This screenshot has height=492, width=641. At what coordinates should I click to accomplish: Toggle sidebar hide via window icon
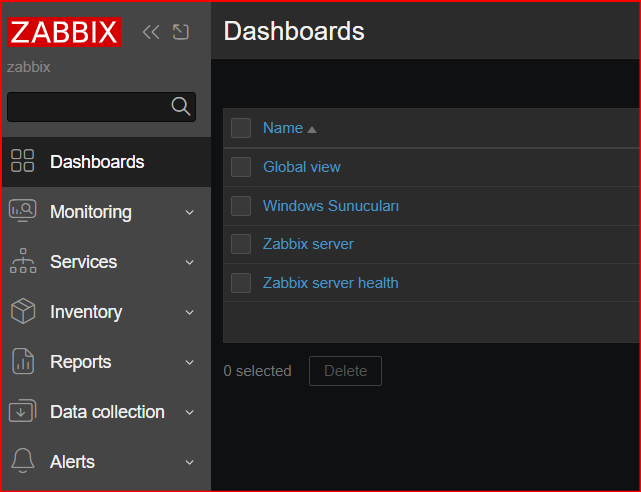click(x=181, y=32)
